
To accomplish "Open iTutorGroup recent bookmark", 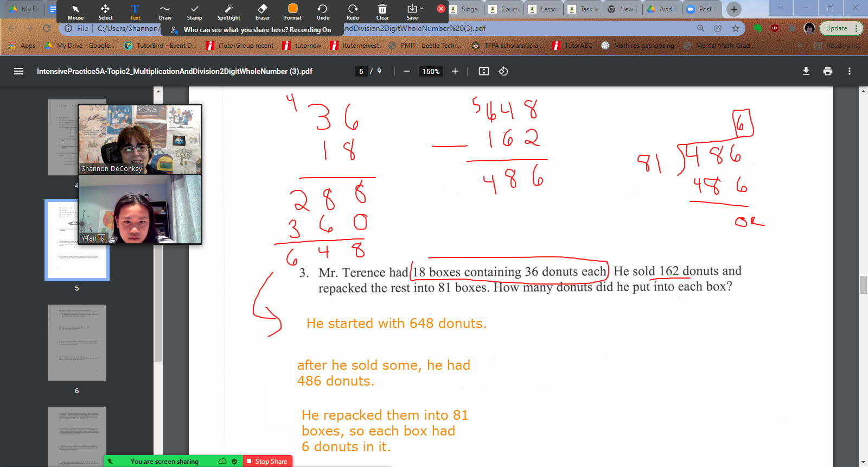I will tap(240, 46).
